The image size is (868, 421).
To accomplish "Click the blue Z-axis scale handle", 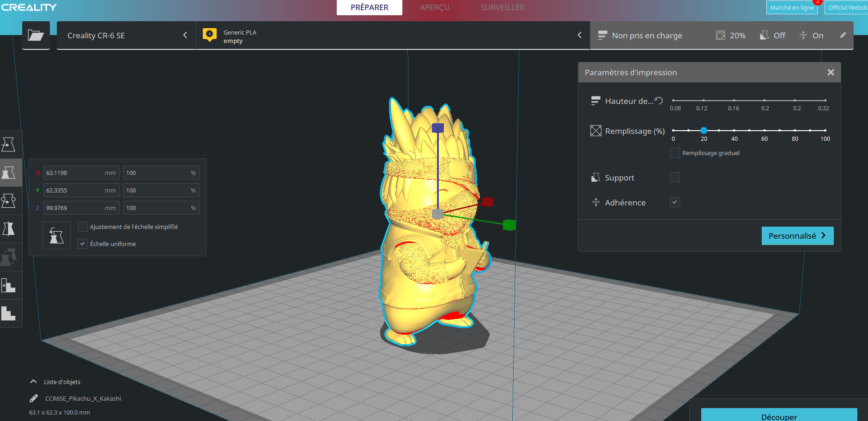I will pos(438,128).
